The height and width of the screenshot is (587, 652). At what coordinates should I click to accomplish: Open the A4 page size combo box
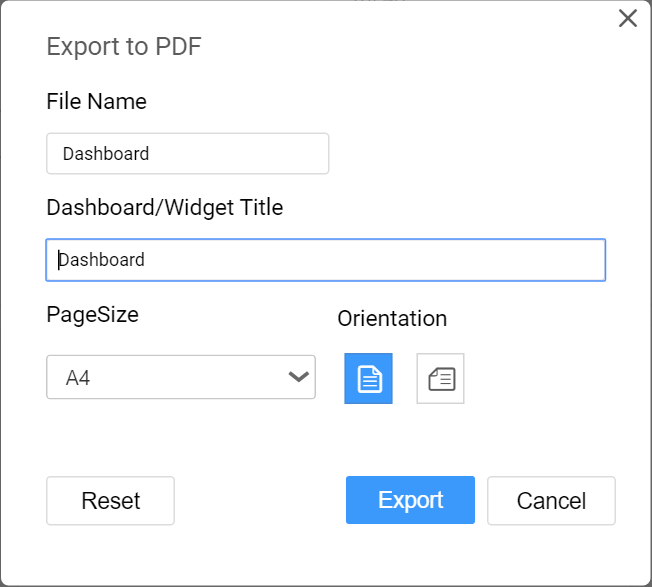pos(181,377)
